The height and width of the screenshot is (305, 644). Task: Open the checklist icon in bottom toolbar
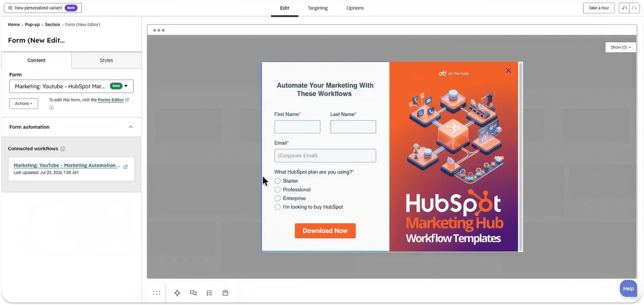pyautogui.click(x=209, y=293)
